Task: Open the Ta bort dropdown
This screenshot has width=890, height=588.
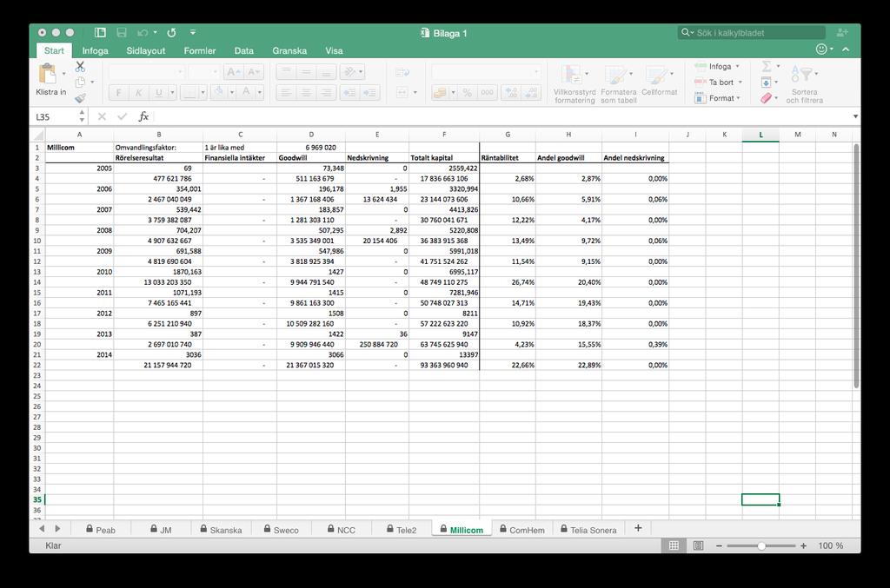Action: coord(719,83)
